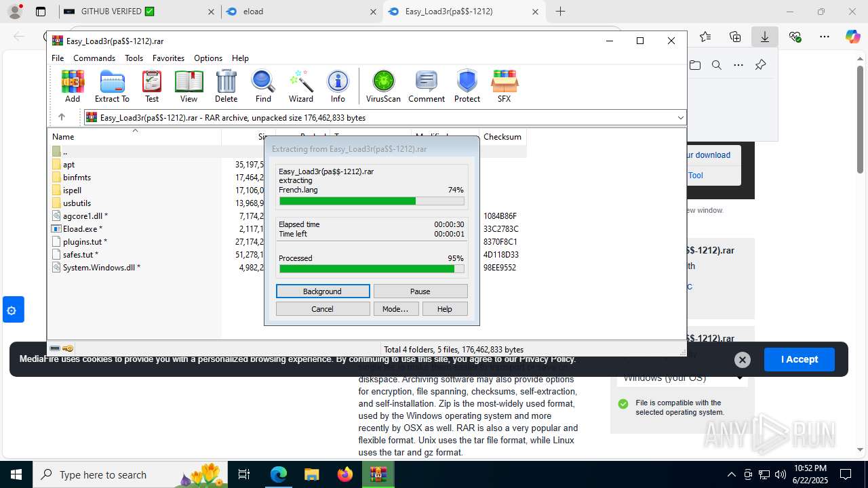Click the file extraction progress bar
This screenshot has height=488, width=868.
tap(372, 201)
